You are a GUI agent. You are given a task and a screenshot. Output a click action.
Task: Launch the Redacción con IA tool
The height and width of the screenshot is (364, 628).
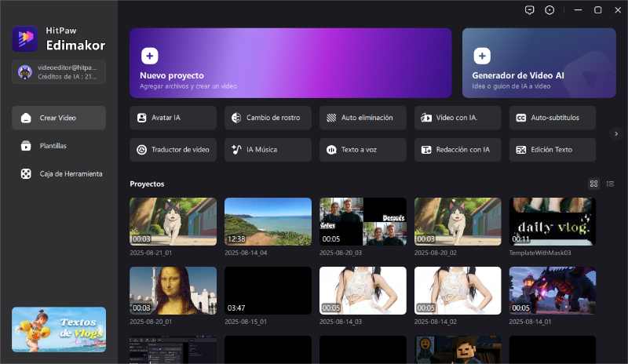pos(458,150)
